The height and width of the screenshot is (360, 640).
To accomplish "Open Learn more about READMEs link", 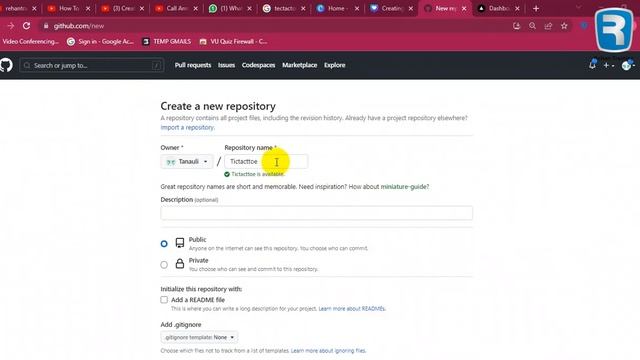I will coord(352,309).
